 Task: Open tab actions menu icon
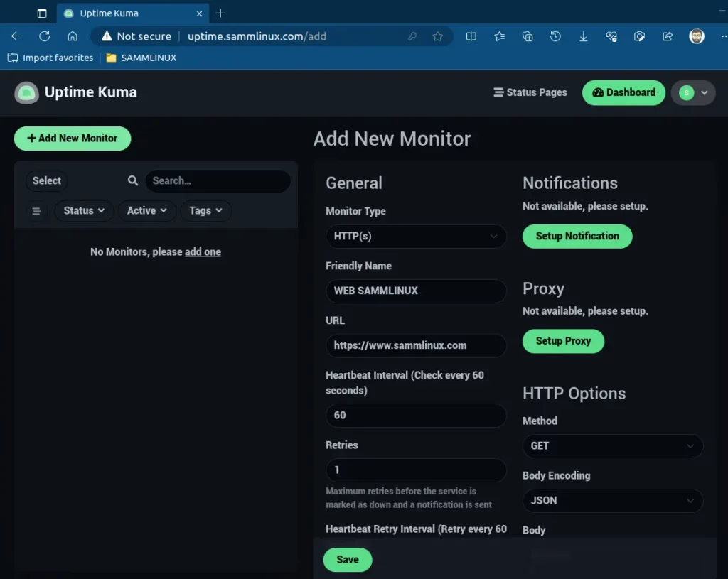(x=42, y=13)
